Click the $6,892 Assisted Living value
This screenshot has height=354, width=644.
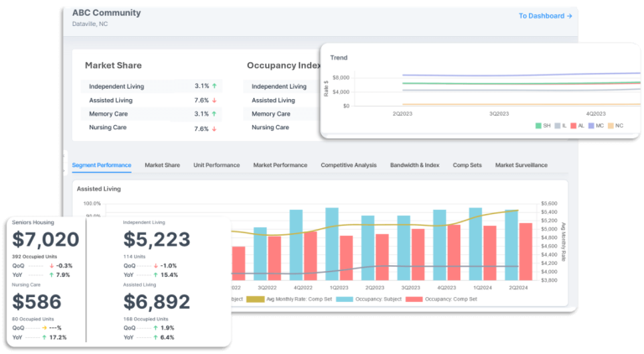click(157, 302)
